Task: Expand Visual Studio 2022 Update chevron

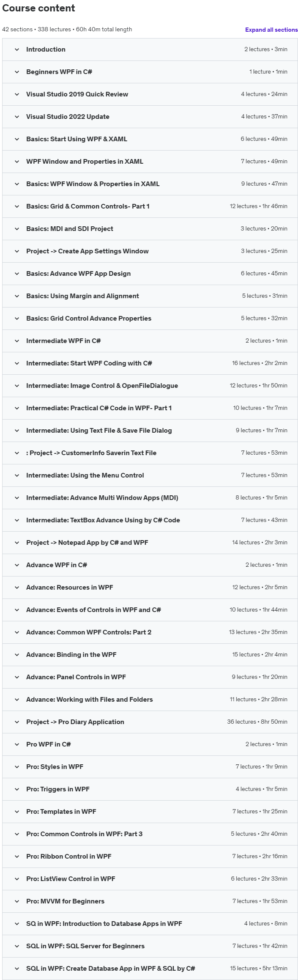Action: coord(17,117)
